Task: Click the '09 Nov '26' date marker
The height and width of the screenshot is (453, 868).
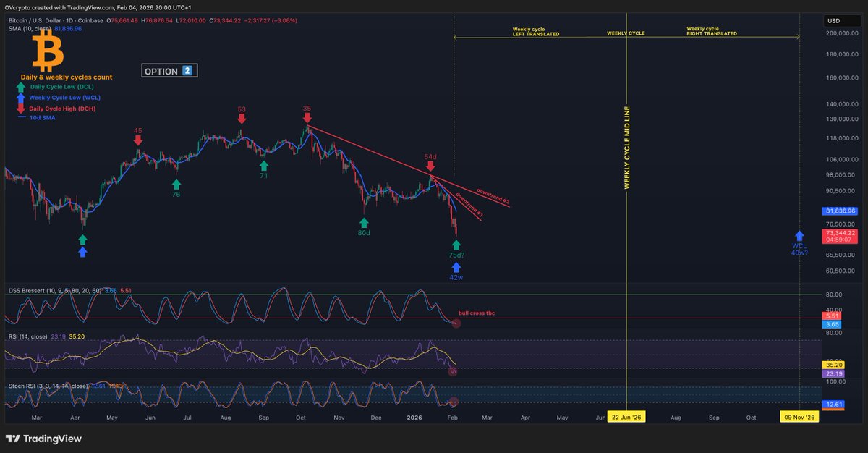Action: [799, 418]
